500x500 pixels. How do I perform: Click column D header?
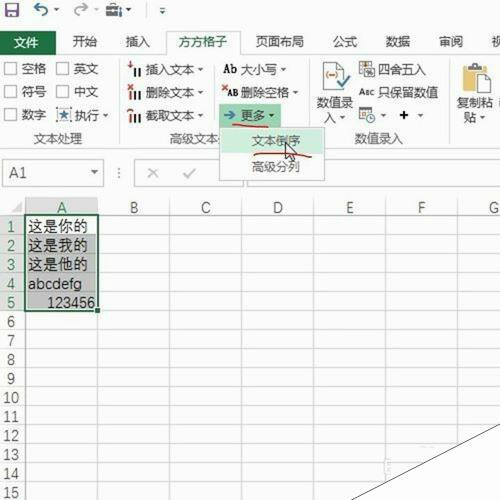[x=278, y=208]
